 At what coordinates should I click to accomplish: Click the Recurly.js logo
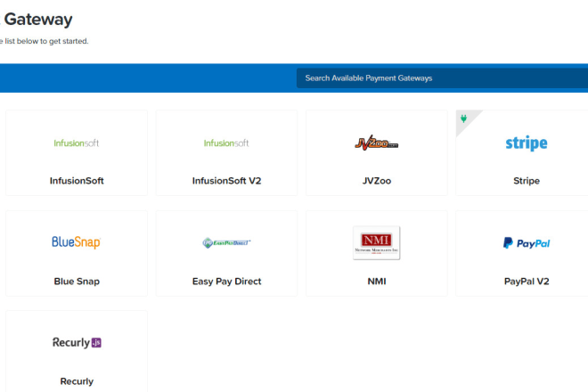click(77, 342)
